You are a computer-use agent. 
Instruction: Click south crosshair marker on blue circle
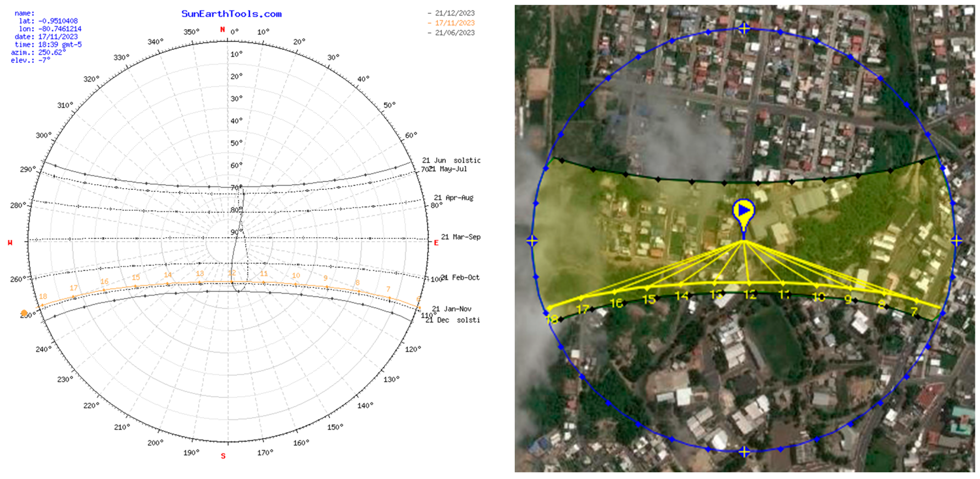pos(744,452)
